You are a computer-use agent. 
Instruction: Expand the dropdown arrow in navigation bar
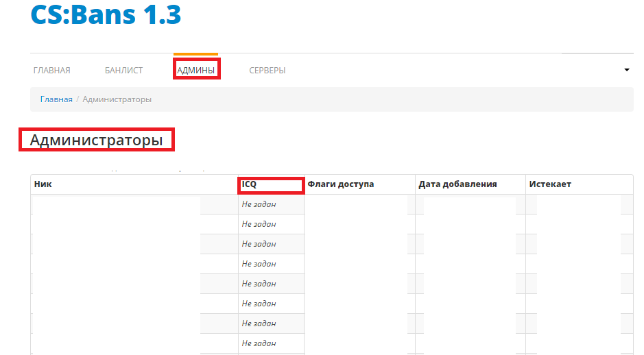[x=627, y=70]
